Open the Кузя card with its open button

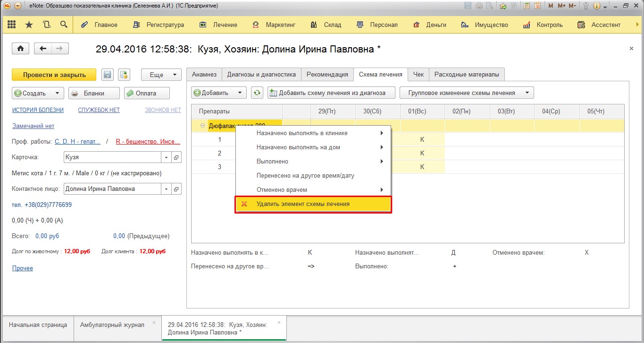176,157
